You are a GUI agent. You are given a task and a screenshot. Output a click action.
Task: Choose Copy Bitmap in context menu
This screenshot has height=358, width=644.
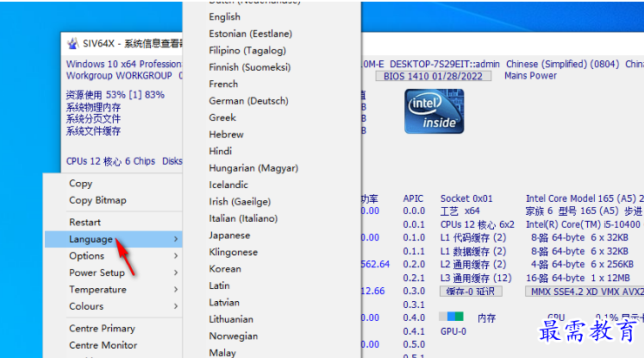click(97, 200)
